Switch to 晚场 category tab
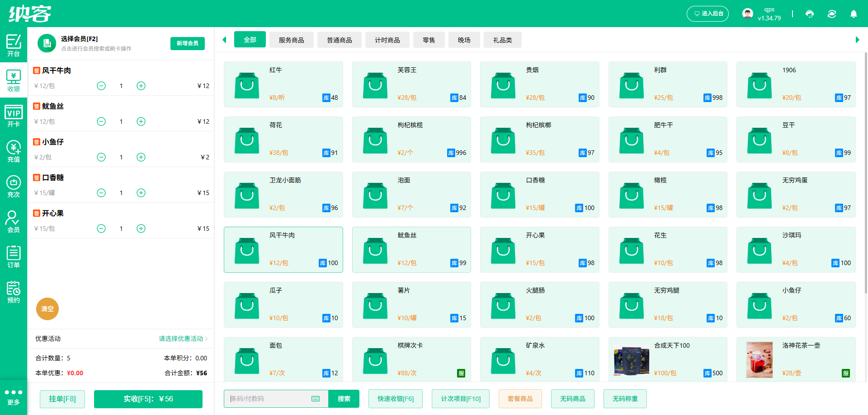 click(464, 40)
